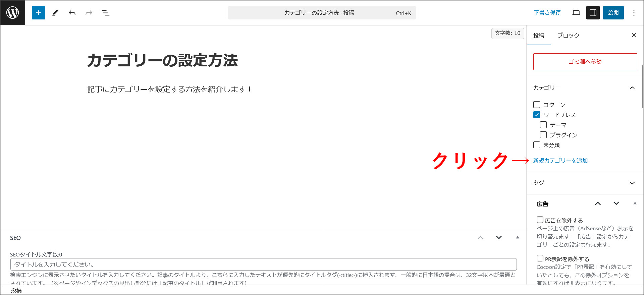This screenshot has width=644, height=295.
Task: Check the プラグイン category checkbox
Action: [x=543, y=135]
